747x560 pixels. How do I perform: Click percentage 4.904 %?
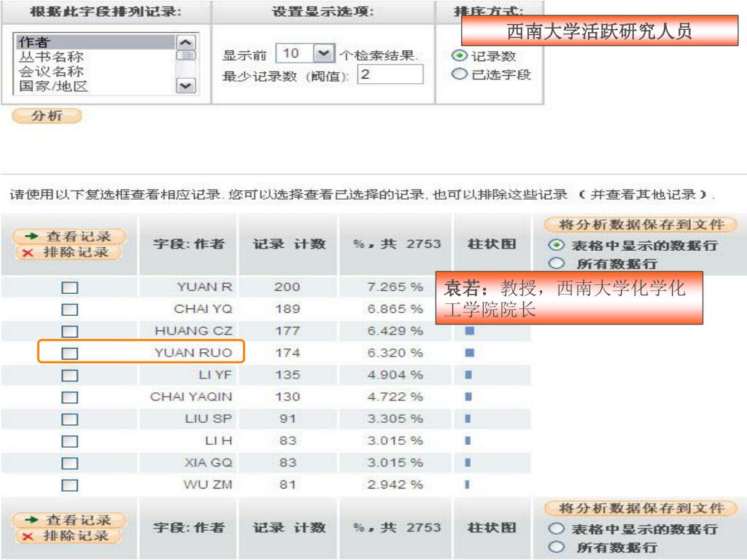click(x=395, y=375)
